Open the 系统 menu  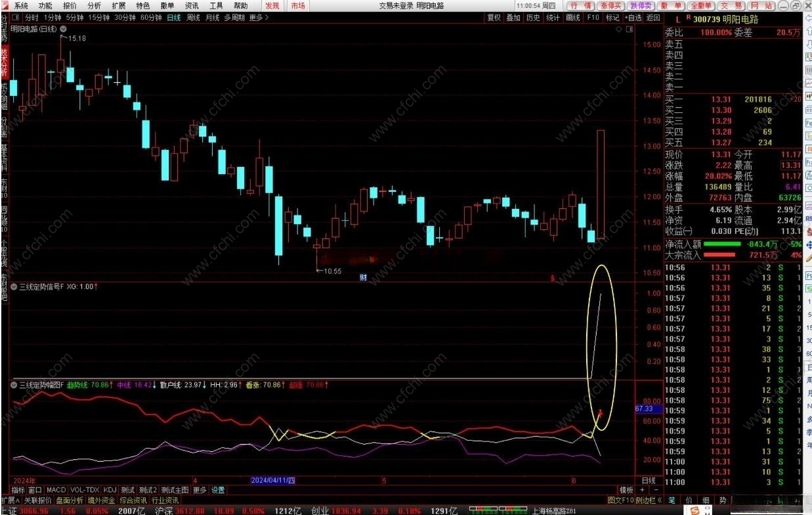pyautogui.click(x=20, y=5)
